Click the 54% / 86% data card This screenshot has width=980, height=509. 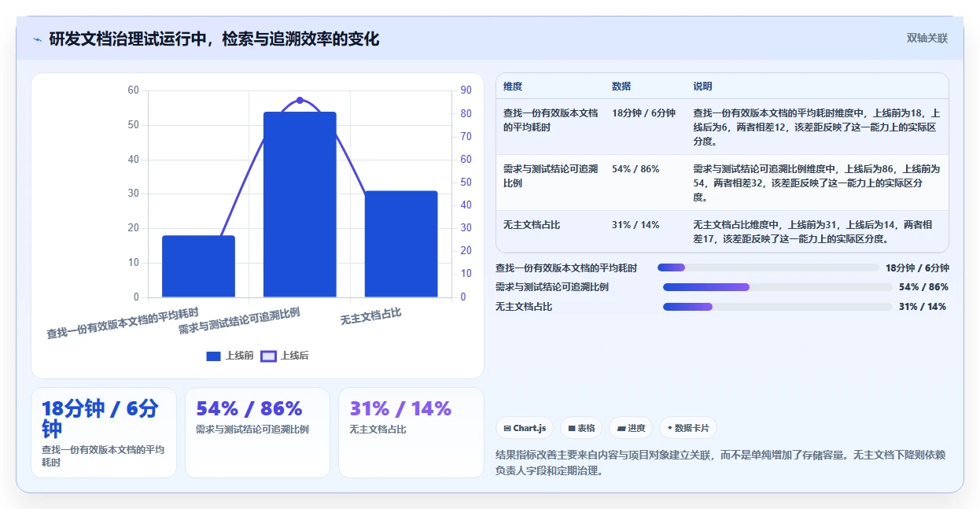pyautogui.click(x=257, y=433)
